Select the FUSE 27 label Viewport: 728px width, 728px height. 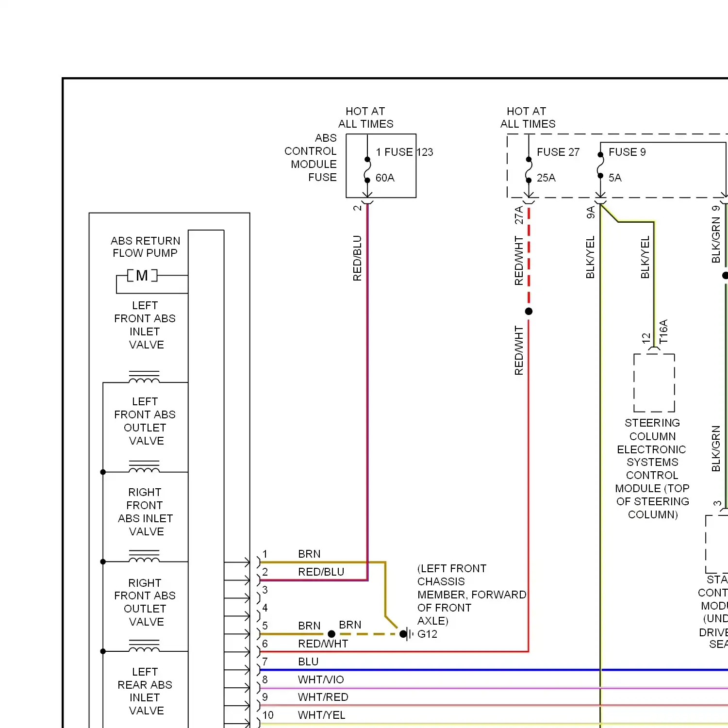click(558, 152)
